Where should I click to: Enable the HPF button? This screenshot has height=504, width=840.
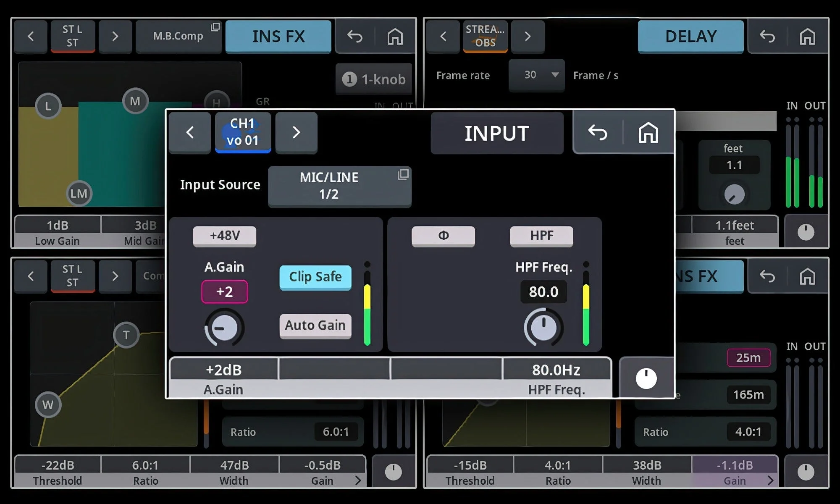[x=541, y=236]
